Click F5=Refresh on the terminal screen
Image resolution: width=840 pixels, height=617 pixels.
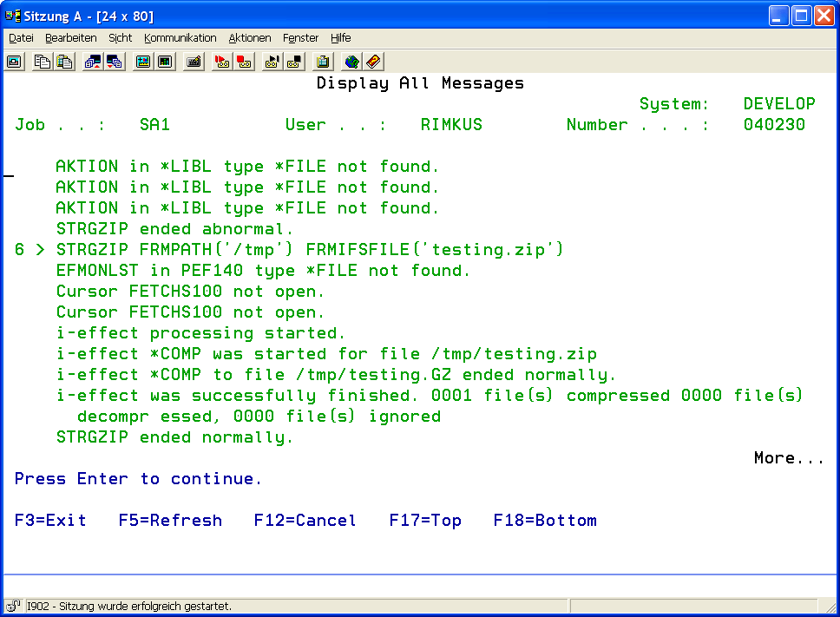(x=170, y=521)
